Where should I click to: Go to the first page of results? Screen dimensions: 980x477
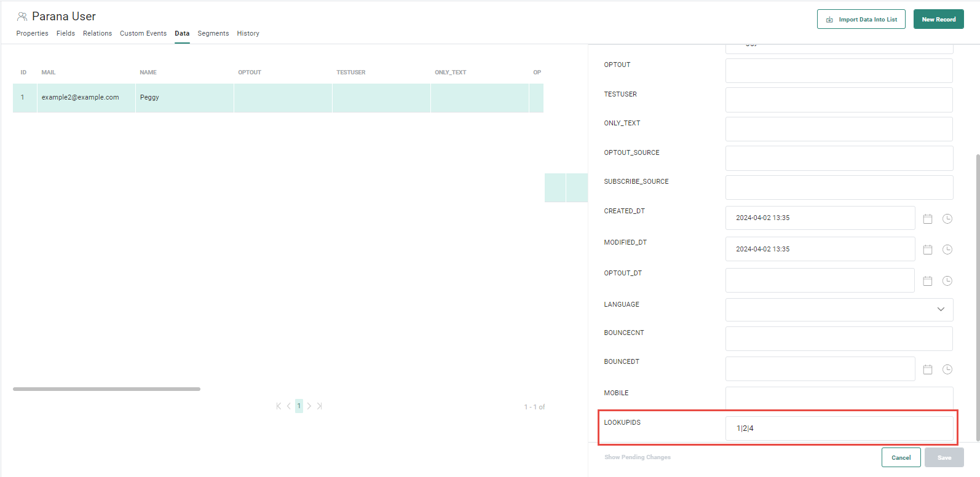(279, 406)
